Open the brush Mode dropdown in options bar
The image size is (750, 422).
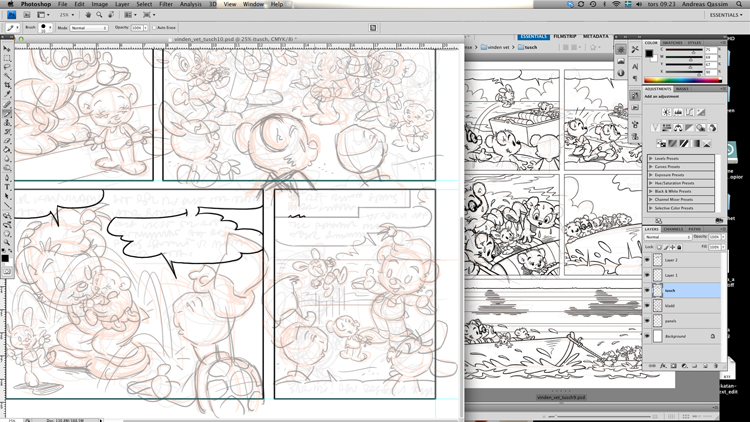(88, 28)
